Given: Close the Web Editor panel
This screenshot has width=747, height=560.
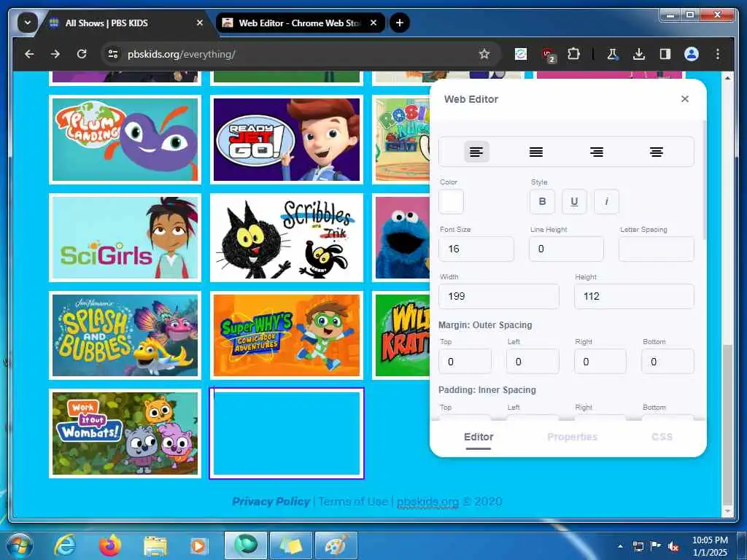Looking at the screenshot, I should (x=685, y=98).
